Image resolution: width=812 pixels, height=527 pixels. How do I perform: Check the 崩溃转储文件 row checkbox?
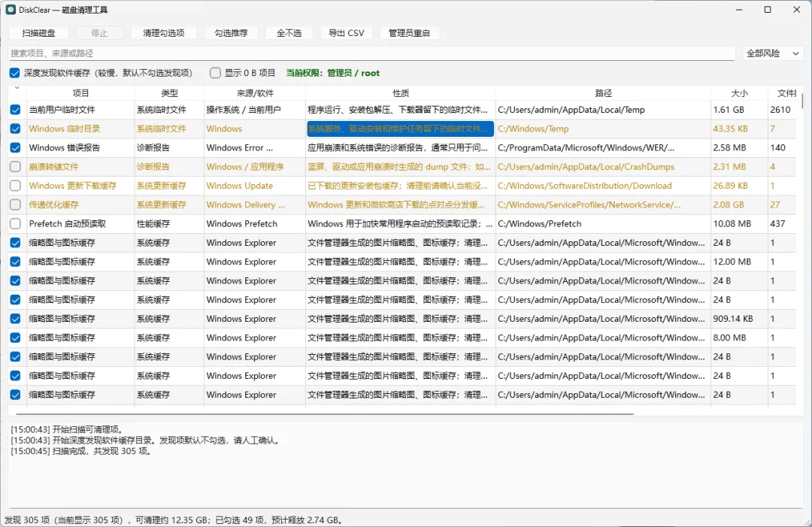coord(15,167)
